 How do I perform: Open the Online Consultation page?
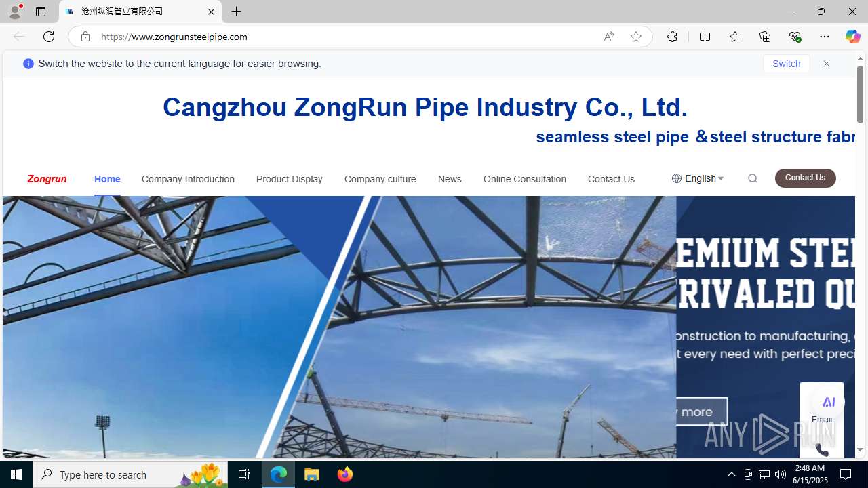[x=525, y=179]
